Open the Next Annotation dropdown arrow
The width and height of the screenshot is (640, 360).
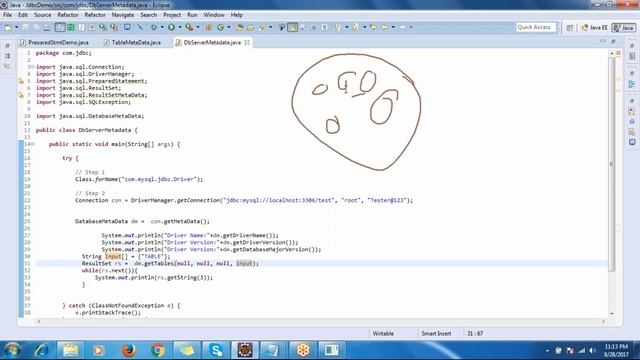click(347, 27)
